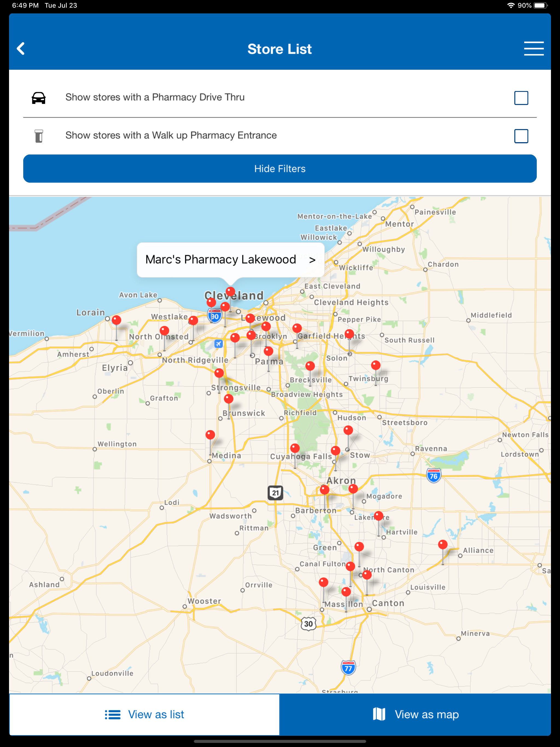Select the pin above Stow
Image resolution: width=560 pixels, height=747 pixels.
click(348, 430)
